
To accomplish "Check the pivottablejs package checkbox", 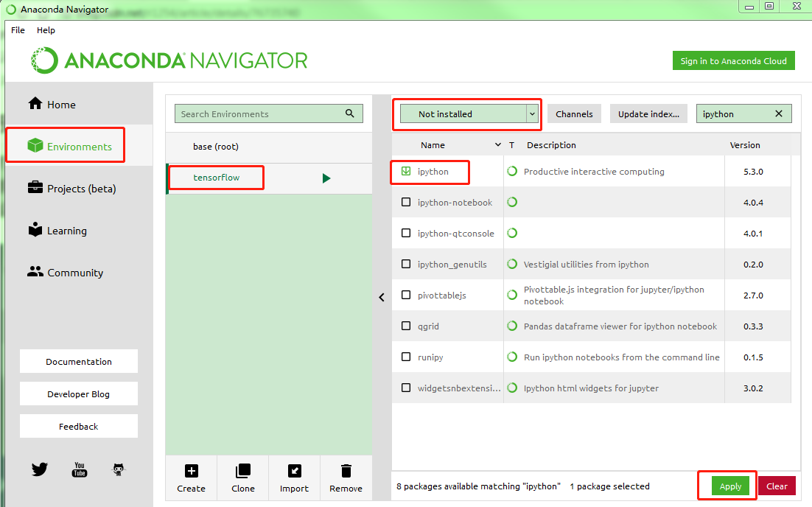I will tap(406, 295).
